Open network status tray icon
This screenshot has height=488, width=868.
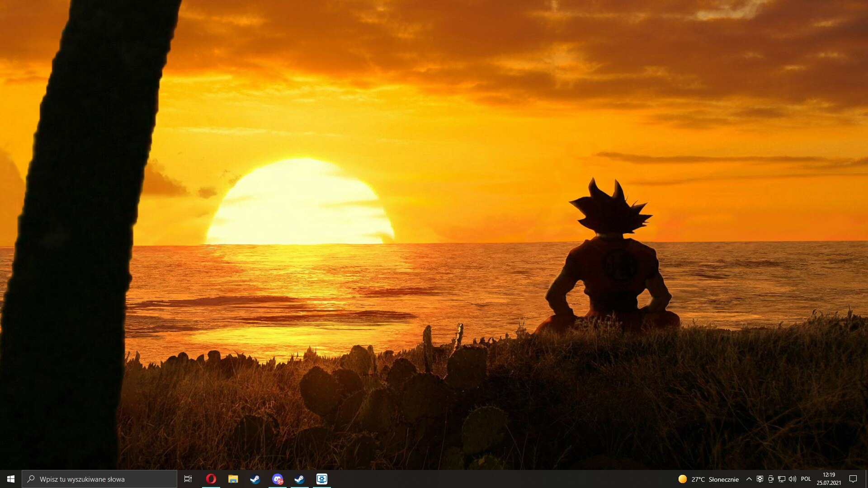coord(781,479)
